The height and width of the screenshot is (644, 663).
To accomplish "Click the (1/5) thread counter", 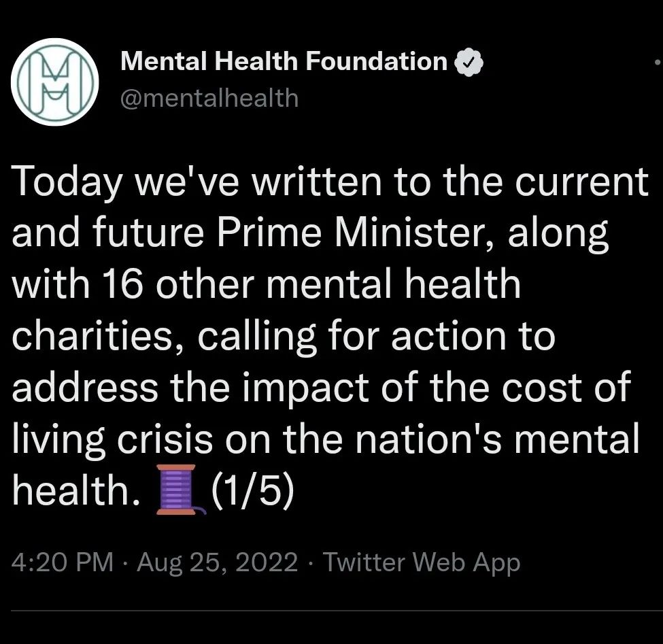I will tap(254, 490).
